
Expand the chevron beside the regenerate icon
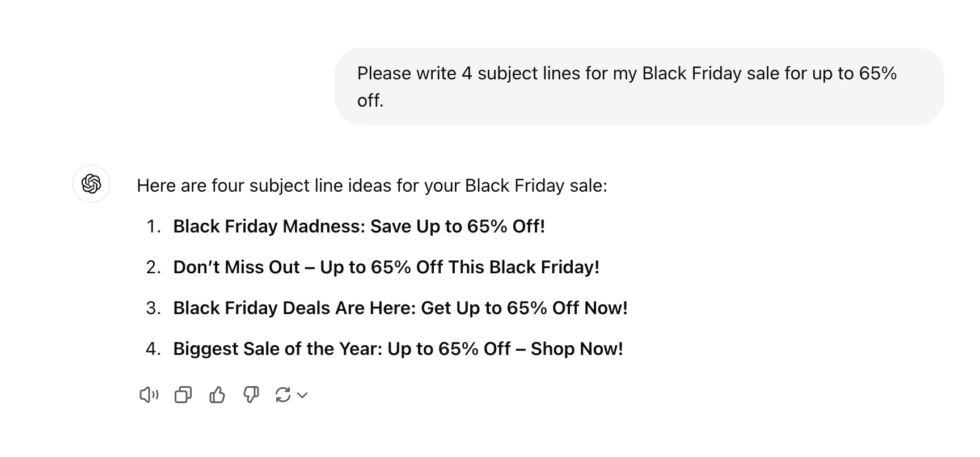tap(303, 395)
